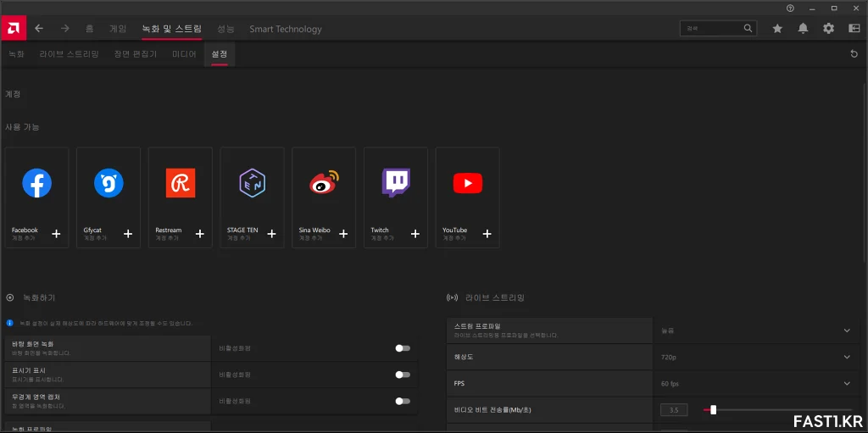This screenshot has width=868, height=433.
Task: Click the STAGE TEN logo
Action: coord(253,183)
